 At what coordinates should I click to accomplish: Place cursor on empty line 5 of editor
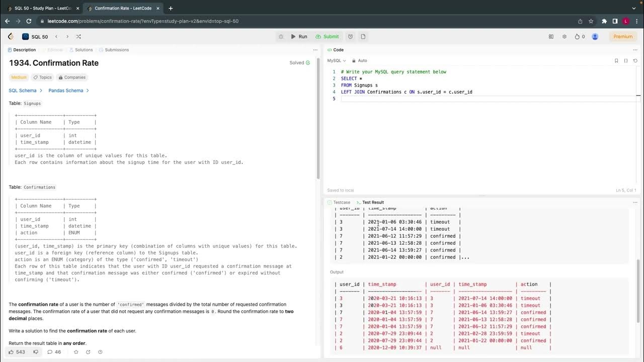pyautogui.click(x=488, y=99)
